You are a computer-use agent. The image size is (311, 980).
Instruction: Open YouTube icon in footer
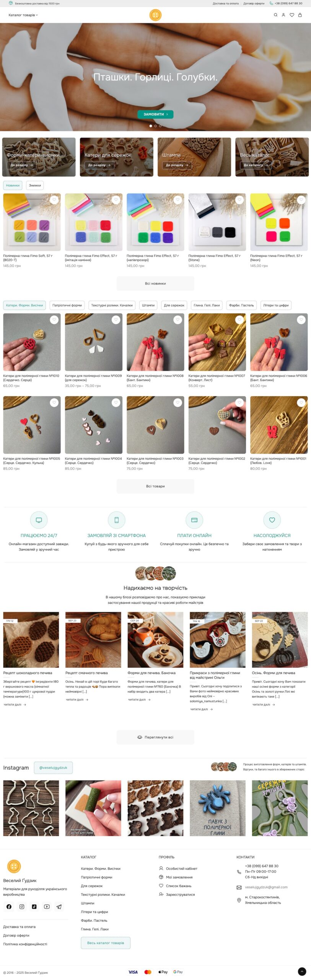(x=47, y=906)
